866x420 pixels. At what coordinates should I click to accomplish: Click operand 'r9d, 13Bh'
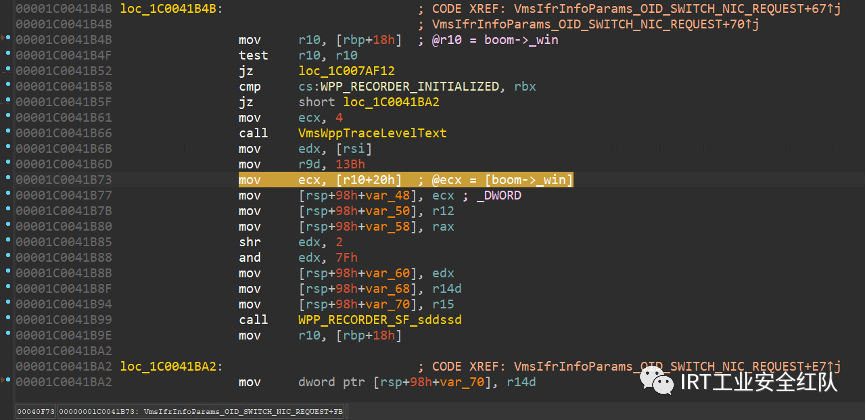[x=331, y=165]
